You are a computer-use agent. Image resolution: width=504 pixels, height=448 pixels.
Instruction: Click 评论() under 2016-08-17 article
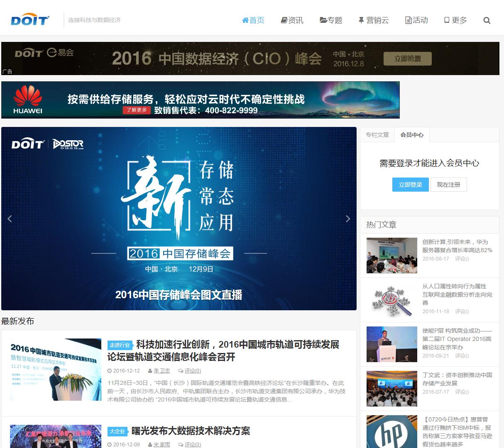coord(462,258)
